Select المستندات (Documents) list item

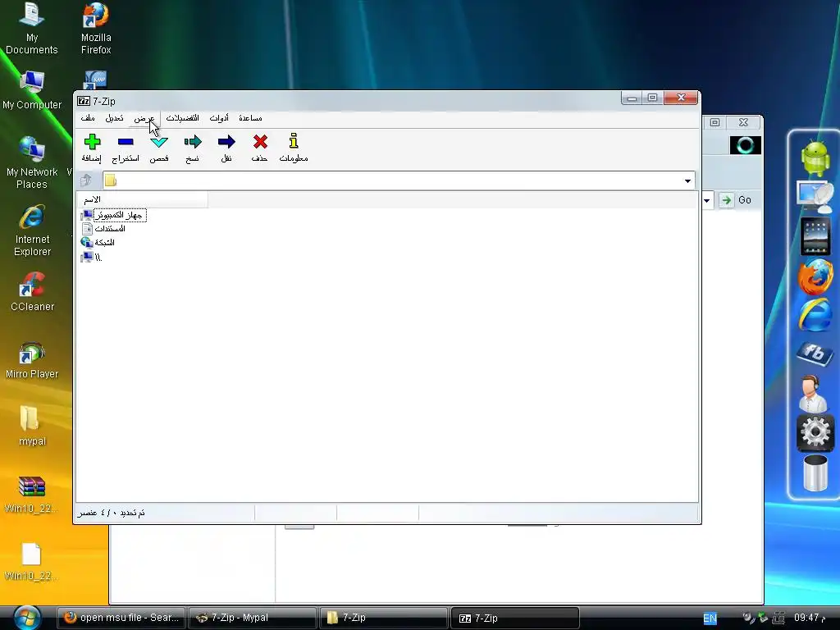tap(104, 229)
